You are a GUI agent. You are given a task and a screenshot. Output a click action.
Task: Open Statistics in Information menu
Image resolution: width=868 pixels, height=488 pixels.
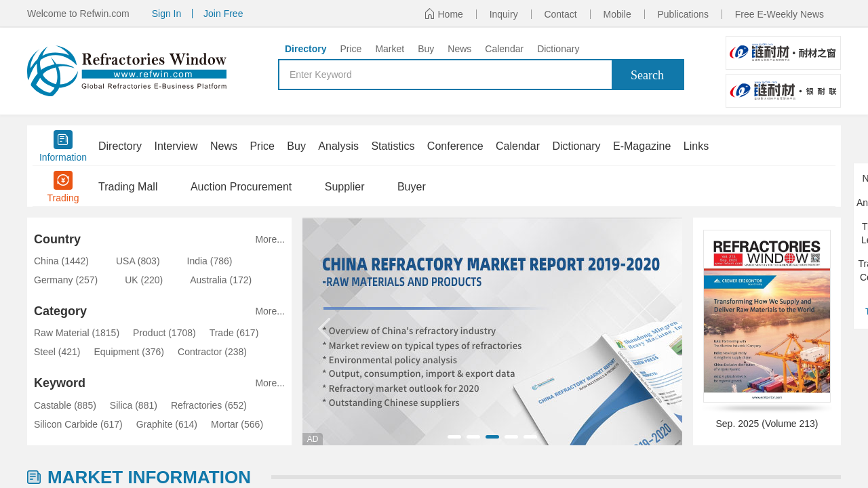tap(393, 146)
